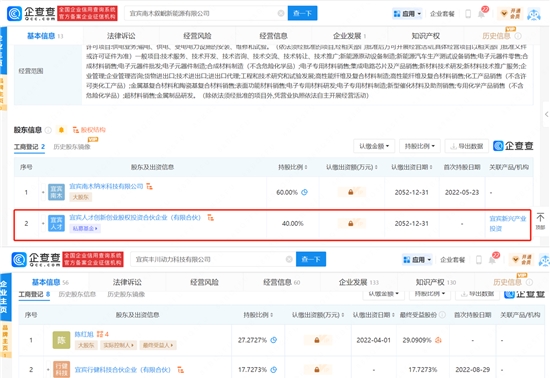The width and height of the screenshot is (550, 378).
Task: Click the pie chart icon next to 27.2727%
Action: click(x=274, y=340)
